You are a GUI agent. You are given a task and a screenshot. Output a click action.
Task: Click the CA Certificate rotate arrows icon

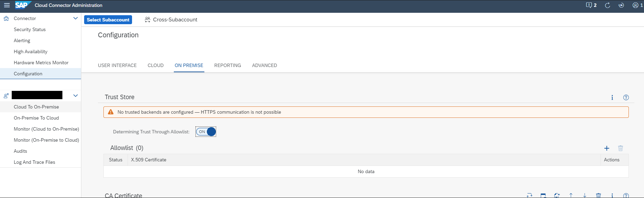530,196
